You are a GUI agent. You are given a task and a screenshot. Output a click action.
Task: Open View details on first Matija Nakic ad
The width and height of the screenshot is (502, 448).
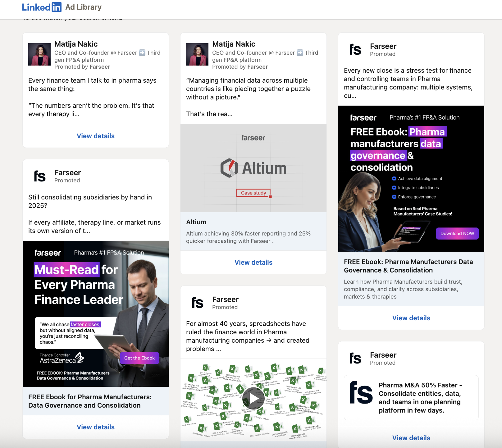(95, 136)
